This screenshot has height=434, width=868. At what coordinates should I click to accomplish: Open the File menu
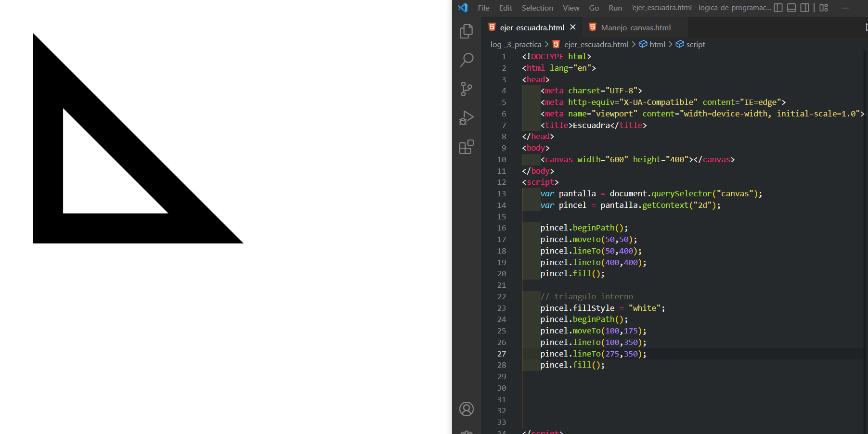pos(484,8)
